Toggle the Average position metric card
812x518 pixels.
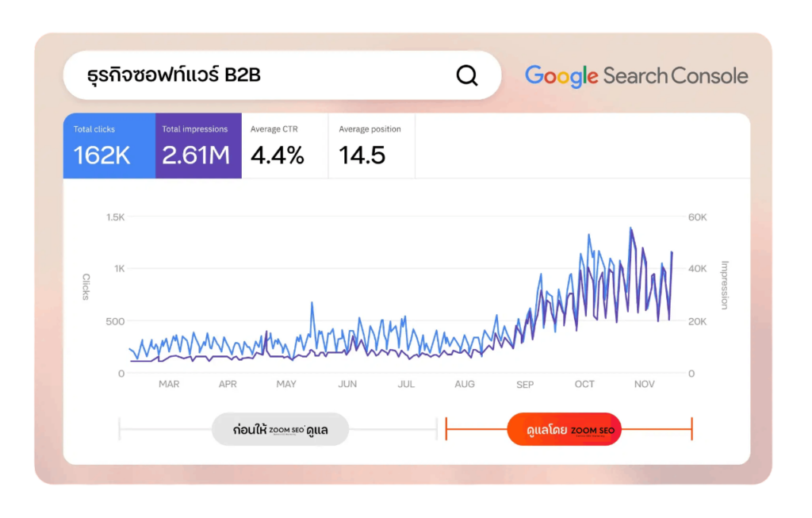pos(371,146)
